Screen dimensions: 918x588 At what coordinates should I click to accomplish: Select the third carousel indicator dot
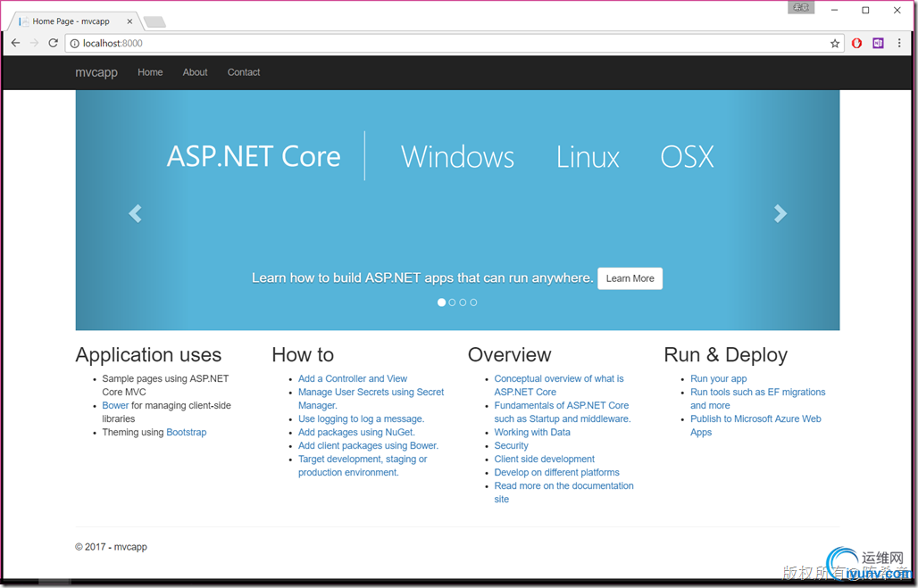coord(463,302)
